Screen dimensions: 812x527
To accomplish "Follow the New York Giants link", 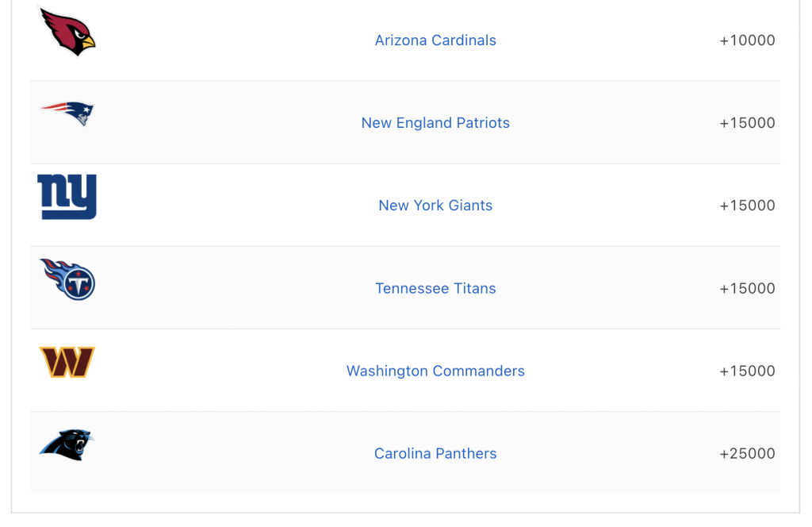I will (435, 206).
